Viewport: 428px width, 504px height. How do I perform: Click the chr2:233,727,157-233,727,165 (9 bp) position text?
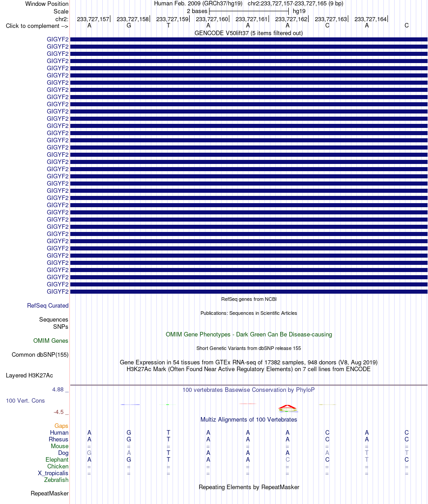[295, 4]
